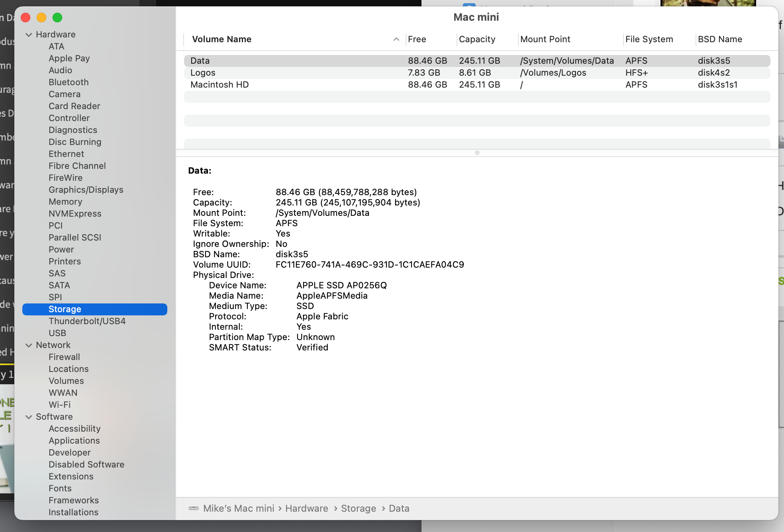Open Thunderbolt/USB4 in the sidebar
The width and height of the screenshot is (784, 532).
tap(87, 321)
